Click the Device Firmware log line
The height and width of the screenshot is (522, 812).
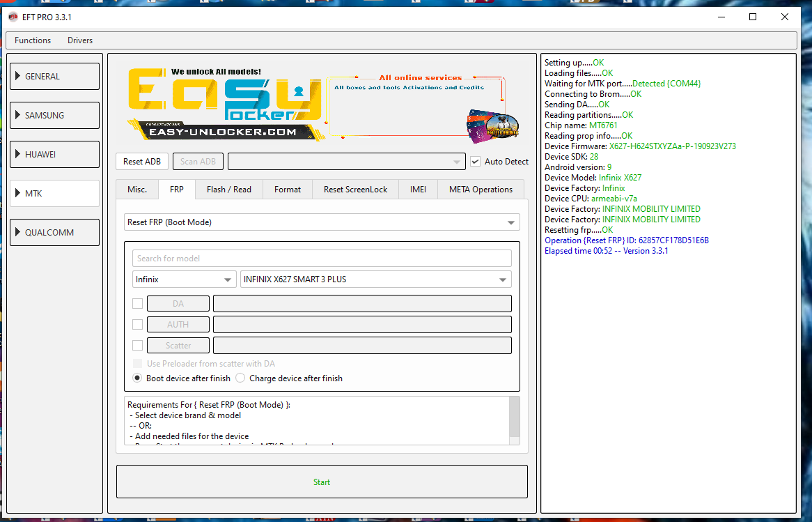(x=640, y=146)
